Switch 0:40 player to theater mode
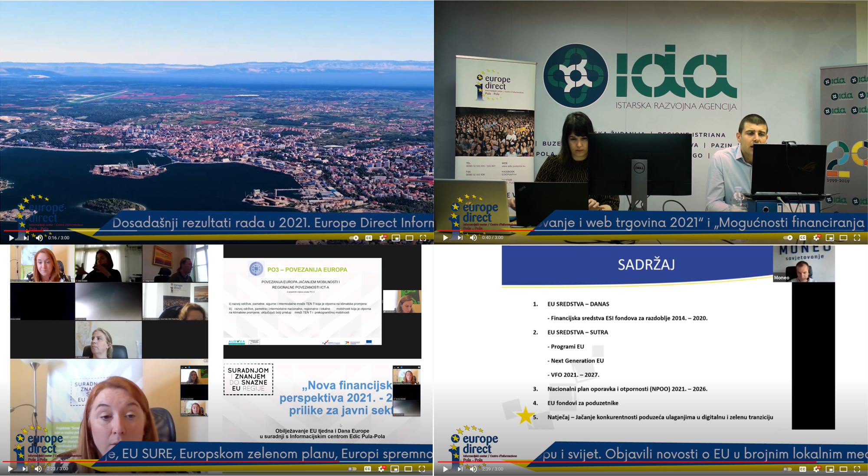The image size is (868, 476). [x=843, y=238]
